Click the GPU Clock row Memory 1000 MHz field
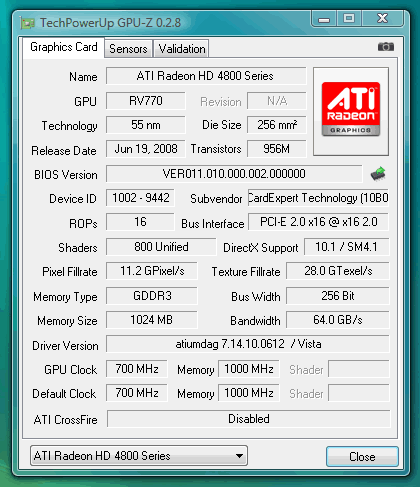420x487 pixels. click(x=249, y=369)
